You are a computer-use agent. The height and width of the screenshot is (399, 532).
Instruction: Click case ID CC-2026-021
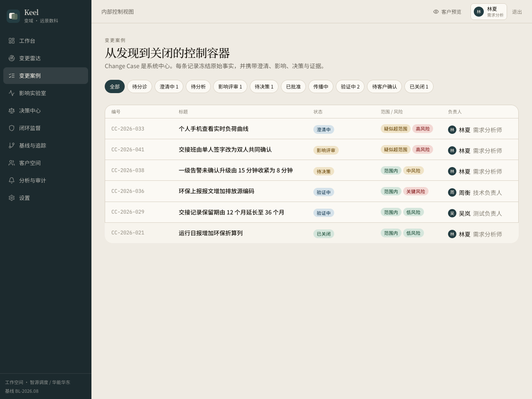128,233
